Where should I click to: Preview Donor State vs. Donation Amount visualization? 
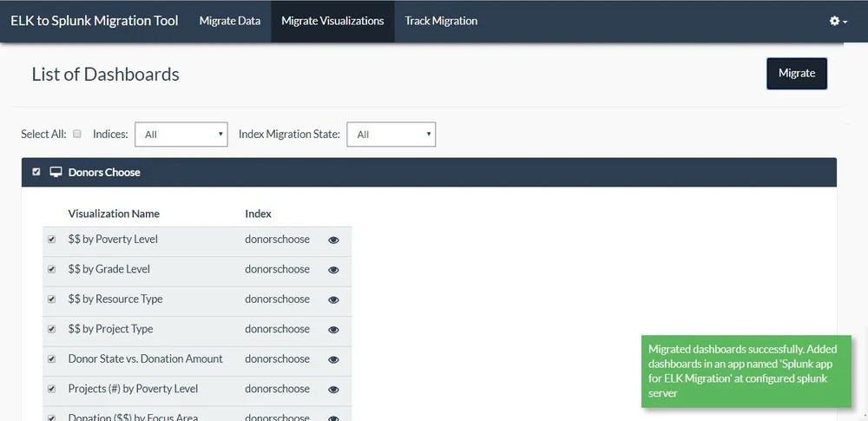pos(333,360)
